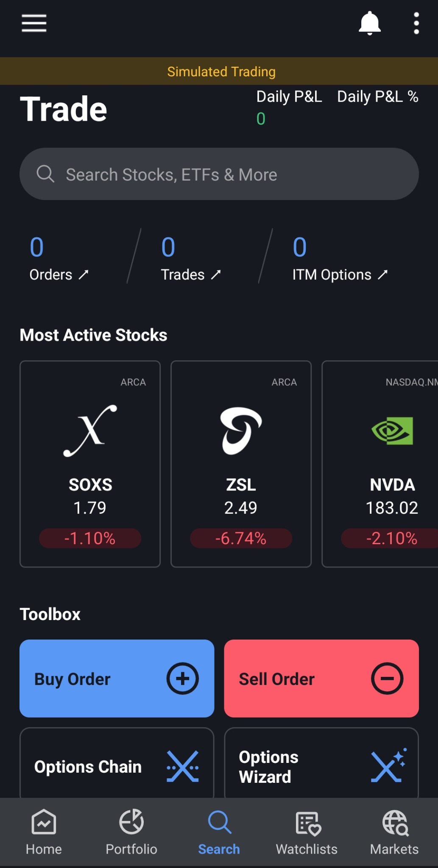The width and height of the screenshot is (438, 868).
Task: Open the NVDA stock card
Action: (380, 464)
